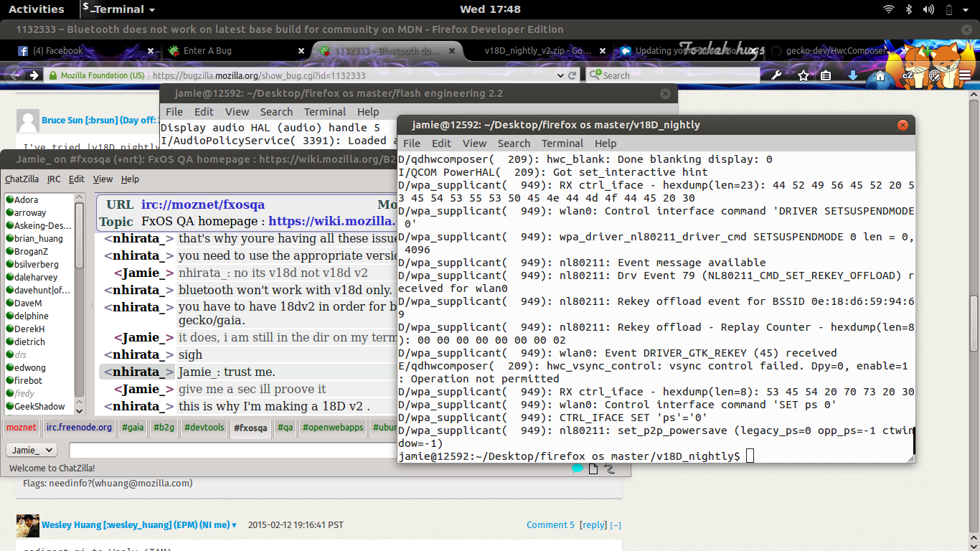Image resolution: width=980 pixels, height=551 pixels.
Task: Collapse Comment 5 with the [−] toggle
Action: pyautogui.click(x=616, y=525)
